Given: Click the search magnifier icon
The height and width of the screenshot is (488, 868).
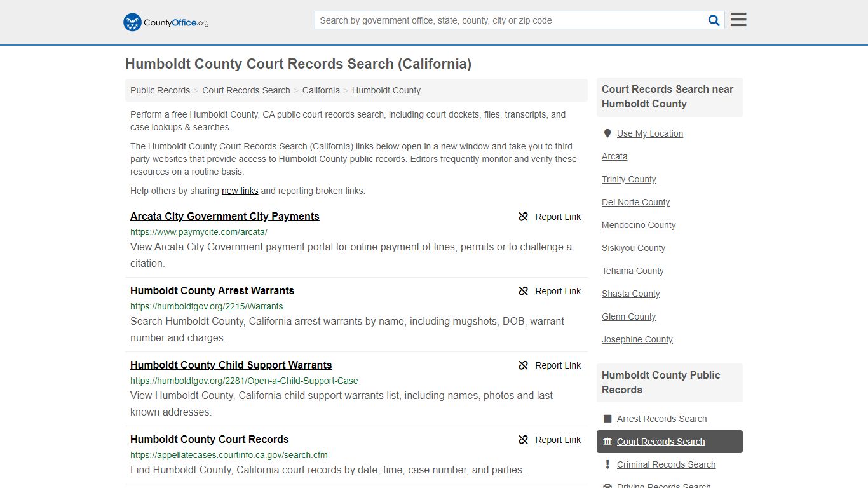Looking at the screenshot, I should [x=714, y=20].
